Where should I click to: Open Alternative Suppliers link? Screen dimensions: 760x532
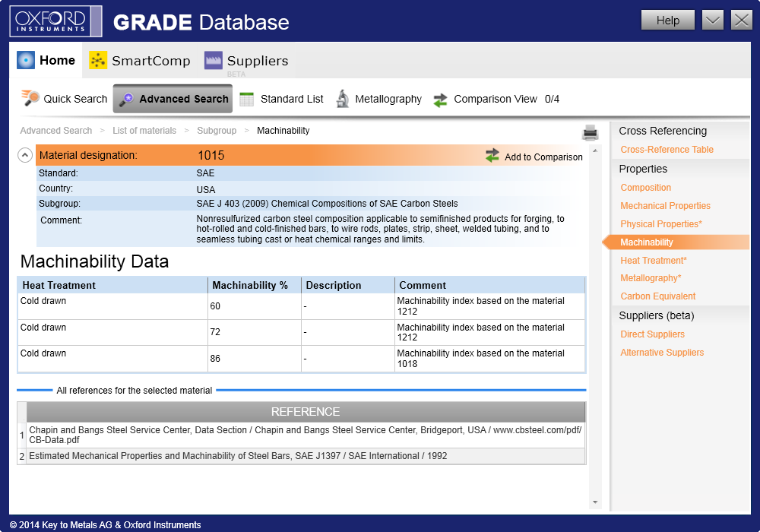662,352
